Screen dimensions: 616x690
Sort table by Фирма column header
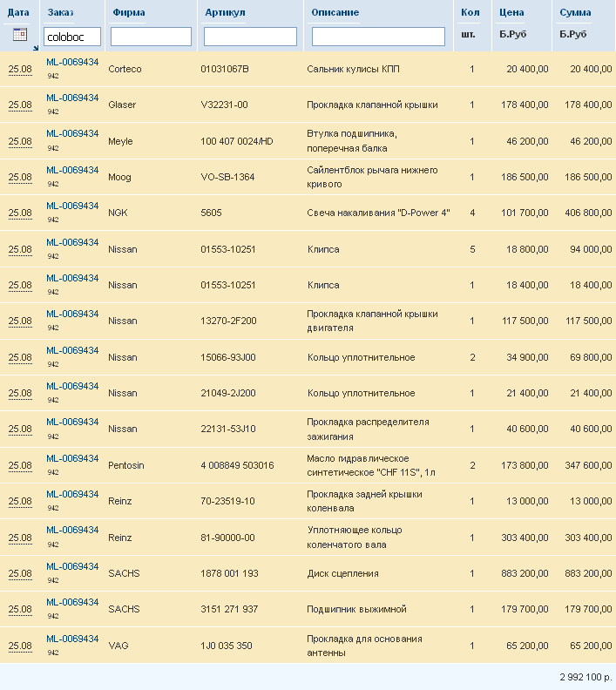tap(129, 13)
